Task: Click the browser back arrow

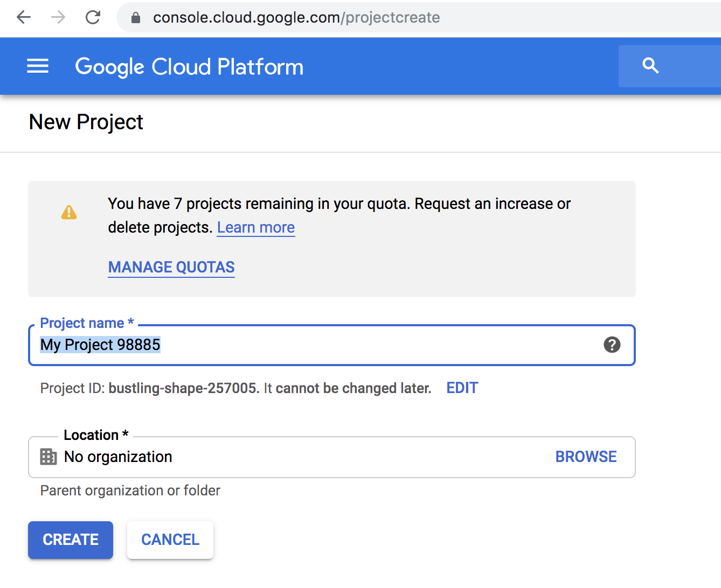Action: pos(24,18)
